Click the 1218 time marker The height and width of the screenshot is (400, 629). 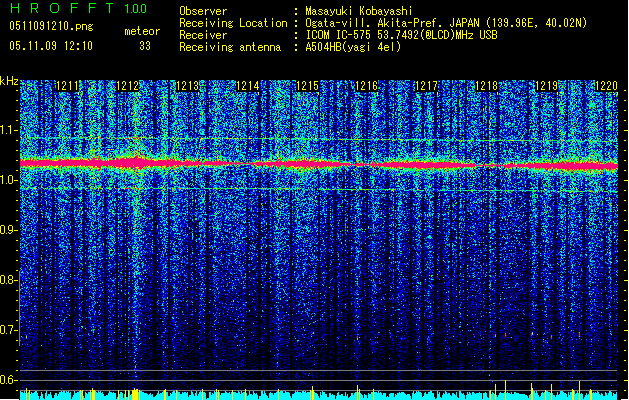coord(486,86)
